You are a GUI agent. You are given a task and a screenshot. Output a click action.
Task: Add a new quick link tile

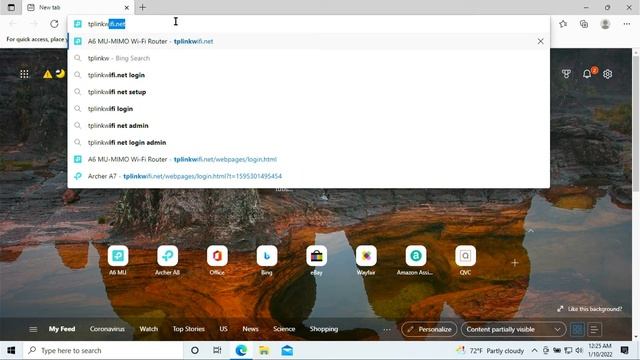pyautogui.click(x=515, y=263)
